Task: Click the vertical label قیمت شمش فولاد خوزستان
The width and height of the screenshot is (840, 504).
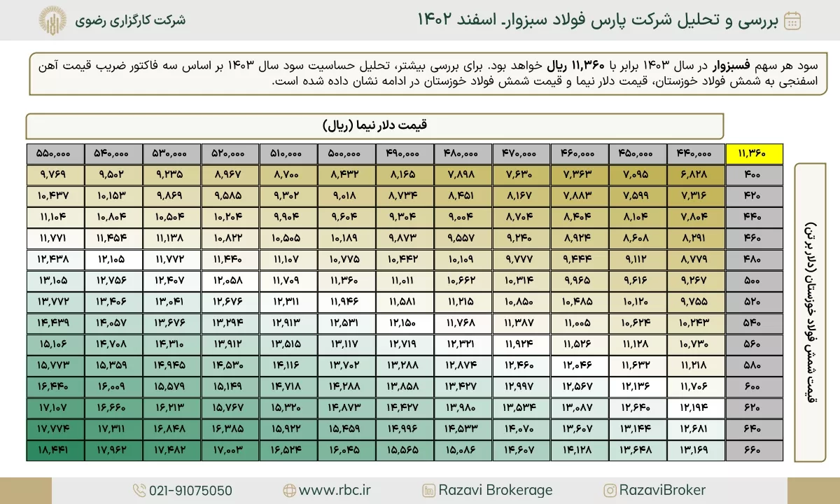Action: (x=811, y=312)
